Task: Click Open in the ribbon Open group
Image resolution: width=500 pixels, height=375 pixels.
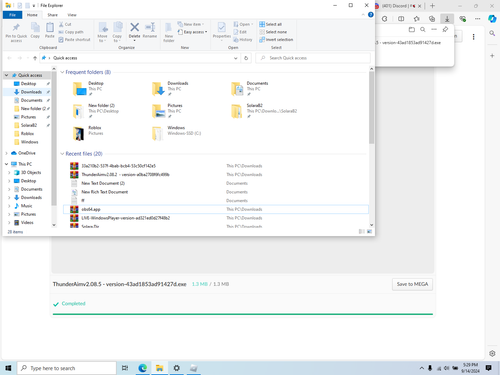Action: point(243,24)
